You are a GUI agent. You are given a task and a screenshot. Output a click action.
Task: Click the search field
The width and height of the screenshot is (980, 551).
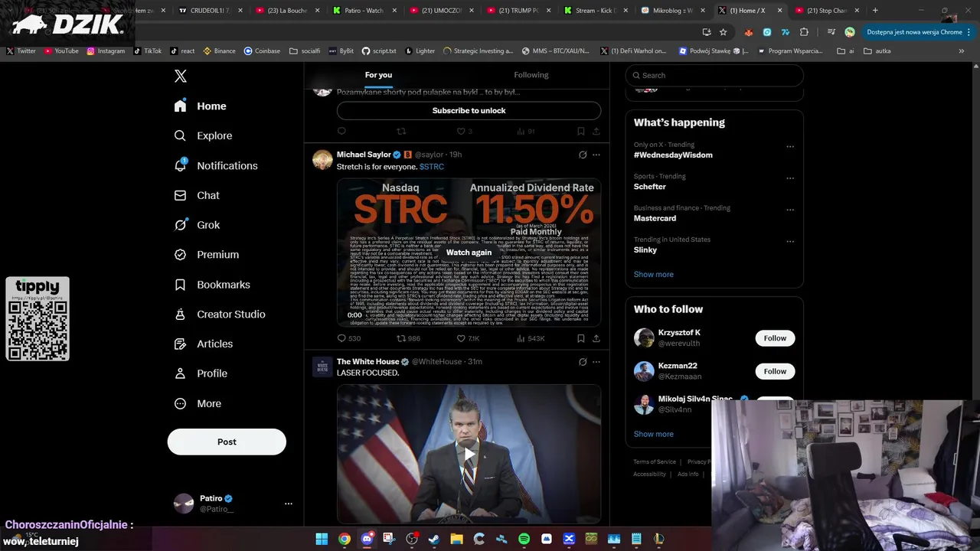click(714, 75)
